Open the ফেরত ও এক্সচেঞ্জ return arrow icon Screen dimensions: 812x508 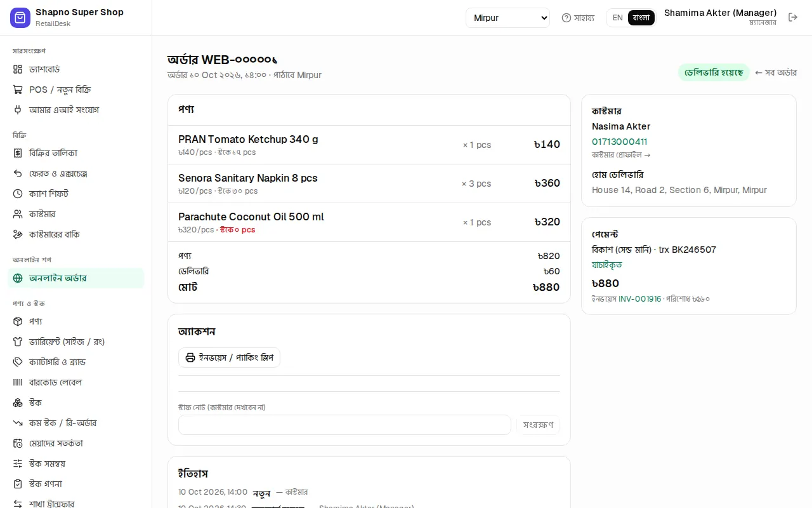click(x=18, y=173)
